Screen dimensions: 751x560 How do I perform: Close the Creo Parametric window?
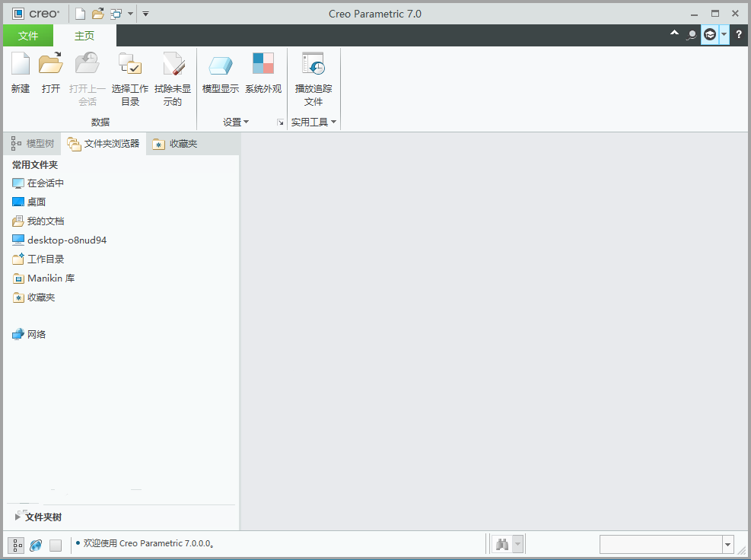point(736,14)
